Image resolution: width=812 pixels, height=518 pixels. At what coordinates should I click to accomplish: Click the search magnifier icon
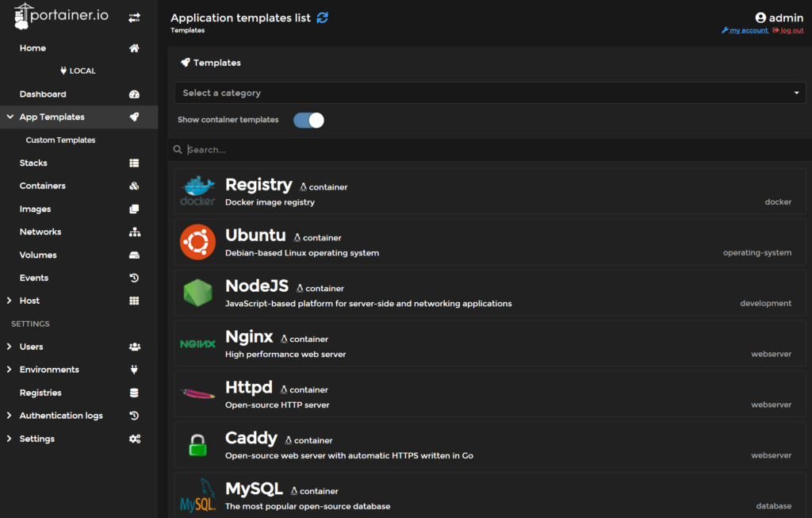178,150
